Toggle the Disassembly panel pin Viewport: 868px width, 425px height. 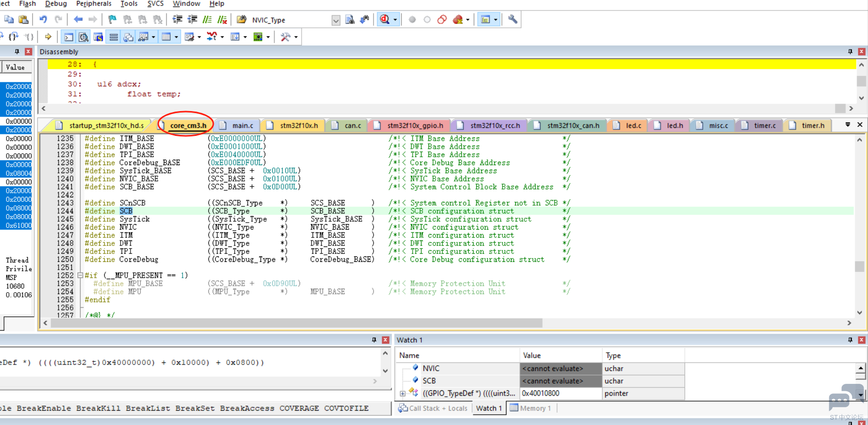pyautogui.click(x=850, y=52)
